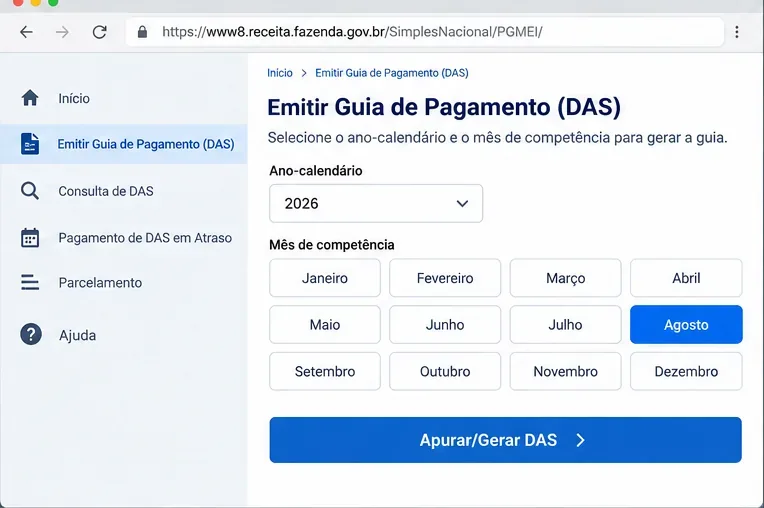
Task: Click the document icon for Emitir Guia
Action: point(30,144)
